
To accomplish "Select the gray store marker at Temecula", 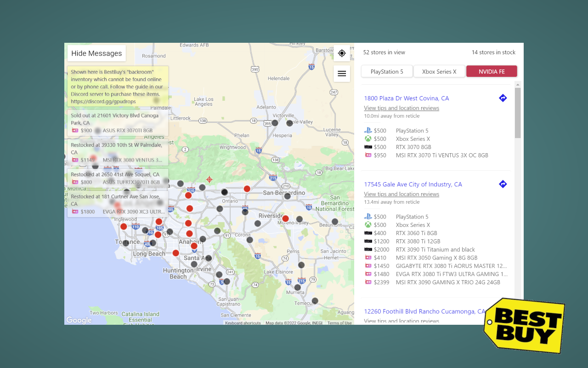I will pos(315,301).
